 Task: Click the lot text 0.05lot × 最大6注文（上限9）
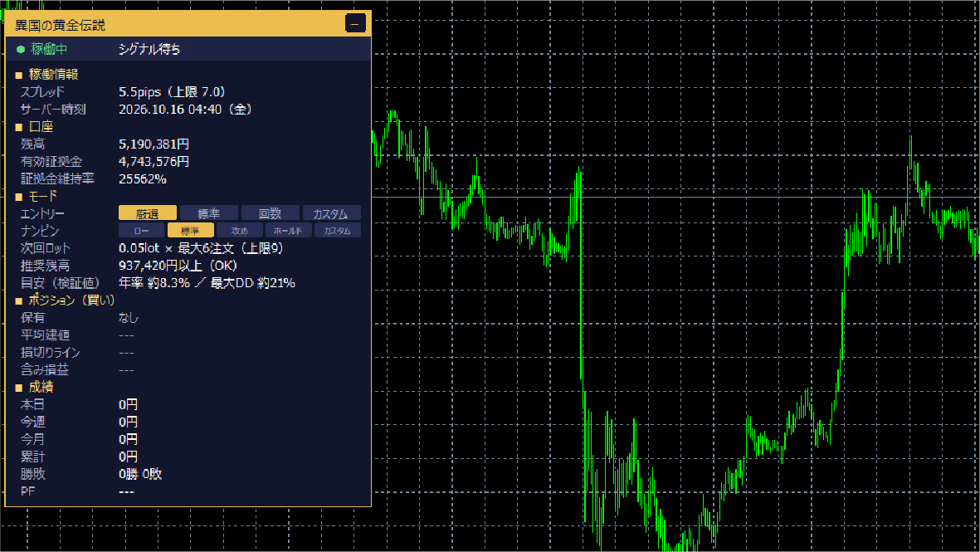point(202,248)
